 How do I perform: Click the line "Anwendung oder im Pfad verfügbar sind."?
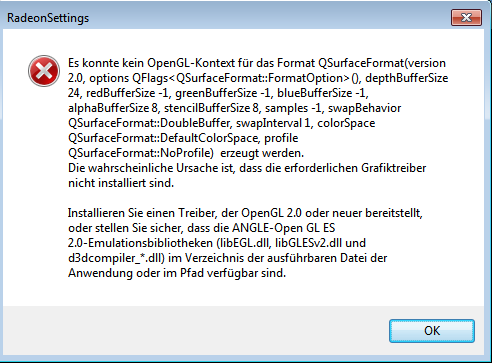[177, 273]
